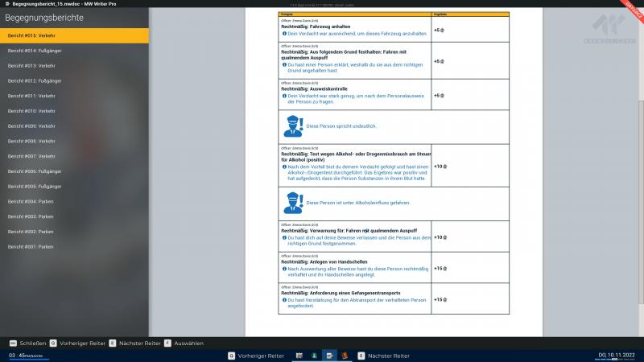Click officer icon next to 'Diese Person spricht undeutlich'
644x362 pixels.
coord(293,126)
